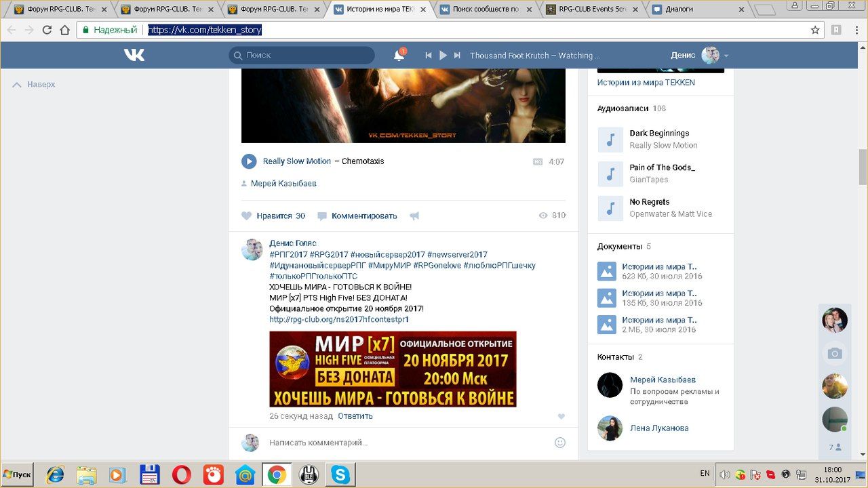This screenshot has height=488, width=868.
Task: Open contact Мерей Казыбаев
Action: (663, 380)
